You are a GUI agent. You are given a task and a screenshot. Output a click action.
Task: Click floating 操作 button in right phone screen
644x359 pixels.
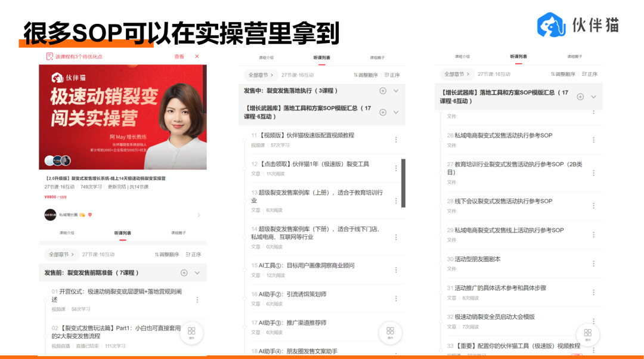[x=588, y=335]
